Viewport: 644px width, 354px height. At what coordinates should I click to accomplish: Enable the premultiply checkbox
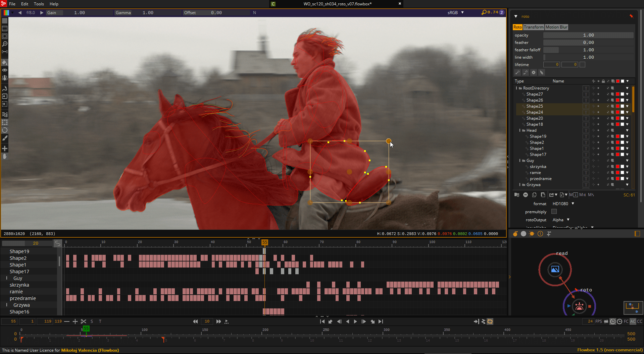554,212
